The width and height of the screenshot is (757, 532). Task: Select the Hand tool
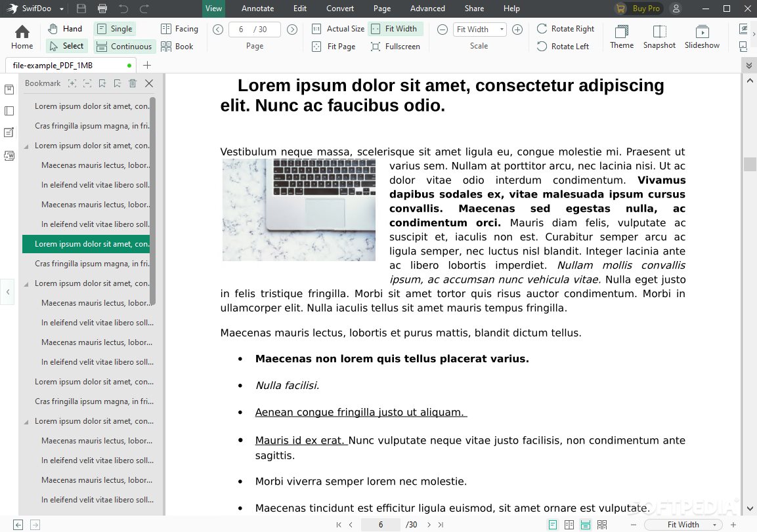[x=65, y=29]
